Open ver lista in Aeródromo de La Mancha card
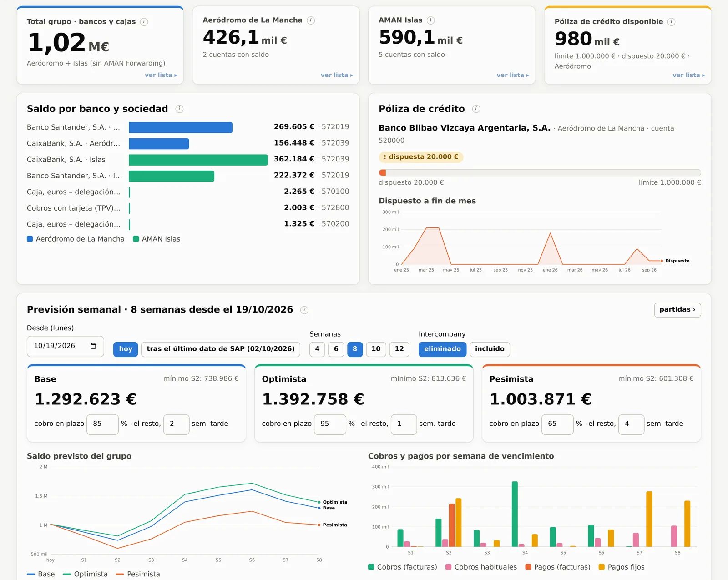Screen dimensions: 728x580 (x=337, y=75)
